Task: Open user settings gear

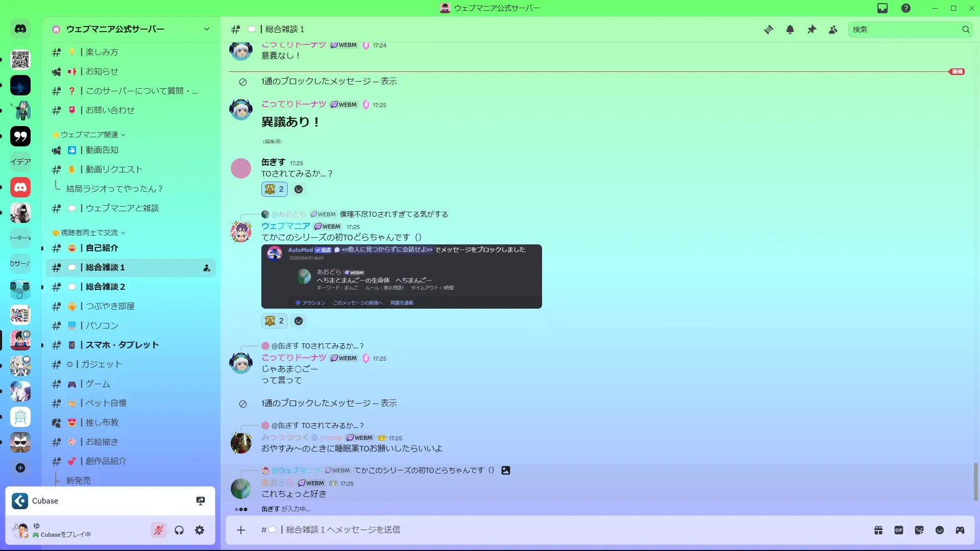Action: pos(200,530)
